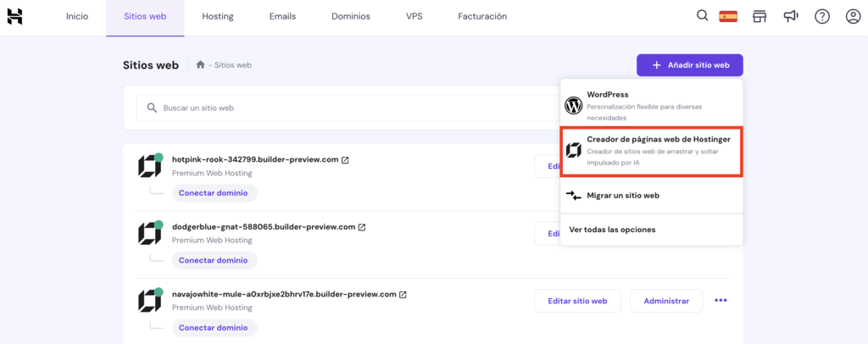
Task: Open the store marketplace icon
Action: click(x=759, y=16)
